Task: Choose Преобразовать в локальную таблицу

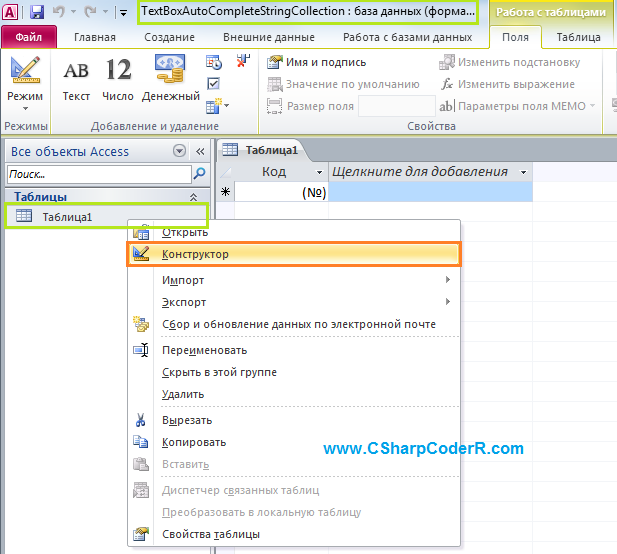Action: (294, 512)
